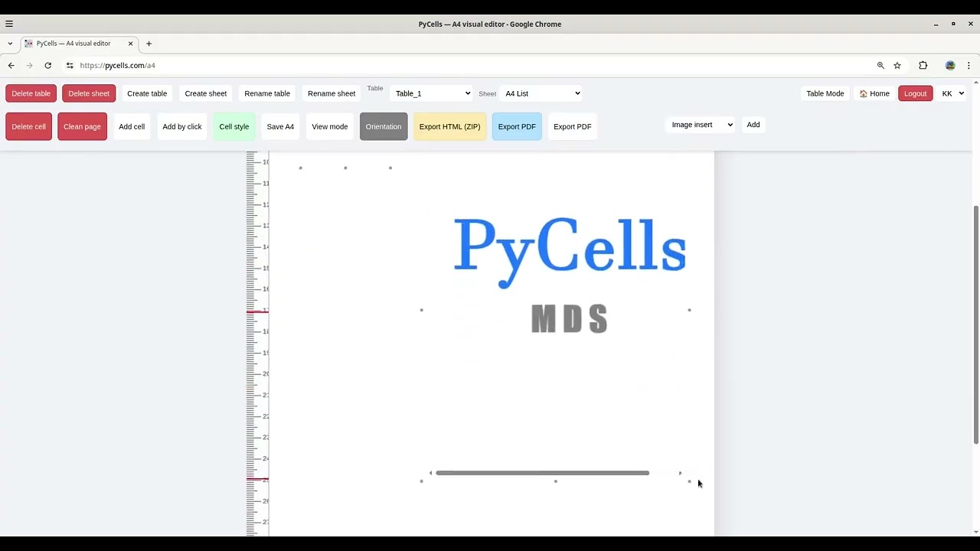Click Rename table button
The image size is (980, 551).
267,93
